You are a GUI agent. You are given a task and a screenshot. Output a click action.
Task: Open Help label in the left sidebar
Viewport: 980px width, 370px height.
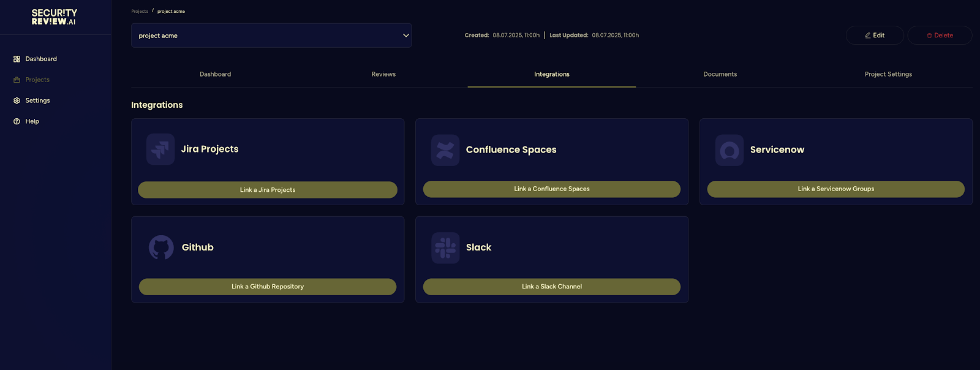[x=32, y=121]
